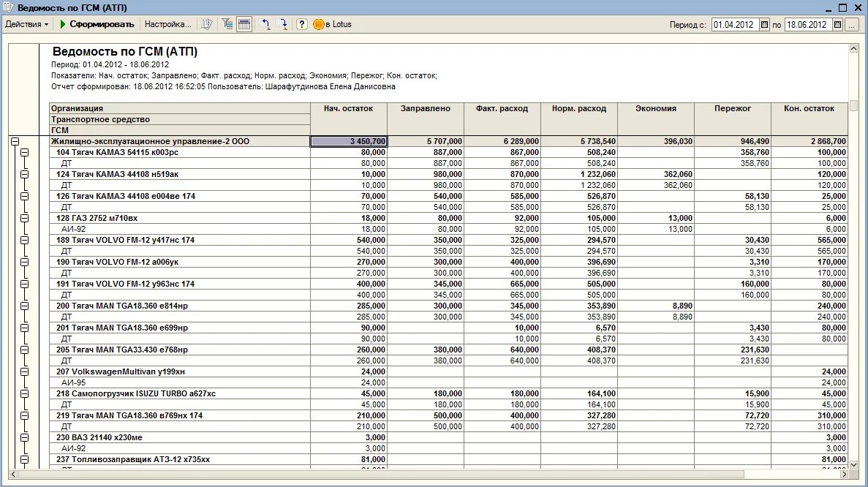Collapse the 205 Тягач MAN TGA33.430 group
Viewport: 868px width, 487px height.
tap(24, 350)
